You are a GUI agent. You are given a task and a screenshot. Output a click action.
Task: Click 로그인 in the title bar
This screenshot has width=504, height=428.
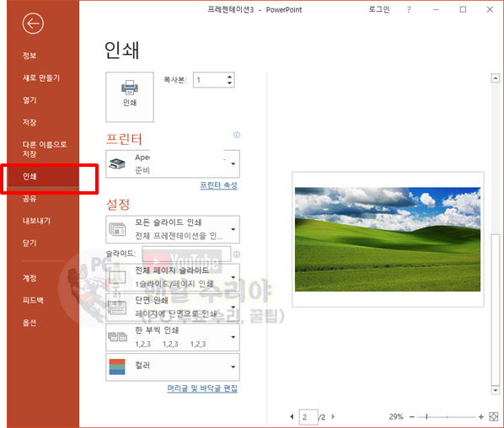pos(379,9)
